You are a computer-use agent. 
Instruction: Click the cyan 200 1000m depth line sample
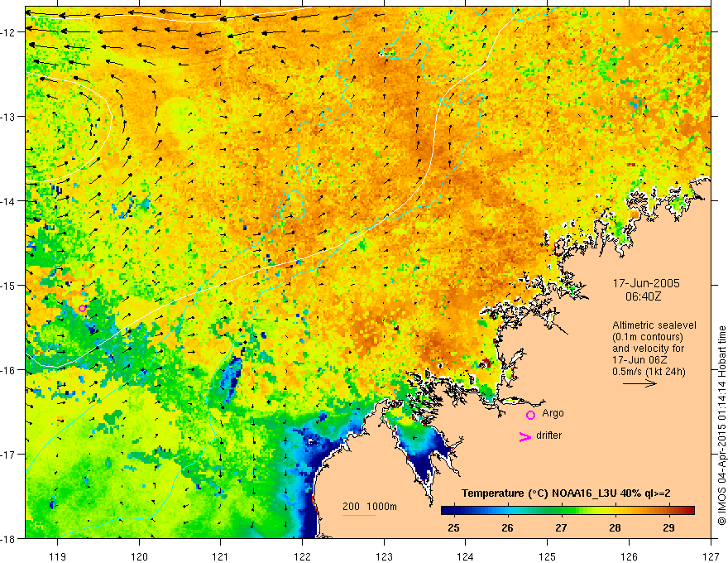pyautogui.click(x=359, y=515)
